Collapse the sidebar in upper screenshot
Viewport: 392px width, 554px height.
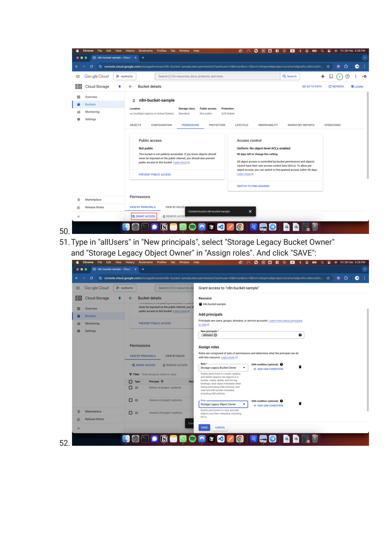coord(78,216)
